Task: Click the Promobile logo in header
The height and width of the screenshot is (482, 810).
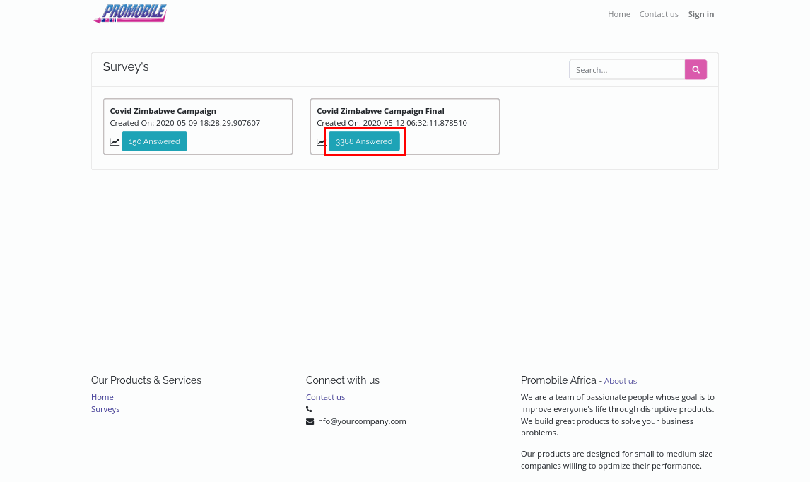Action: pyautogui.click(x=129, y=14)
